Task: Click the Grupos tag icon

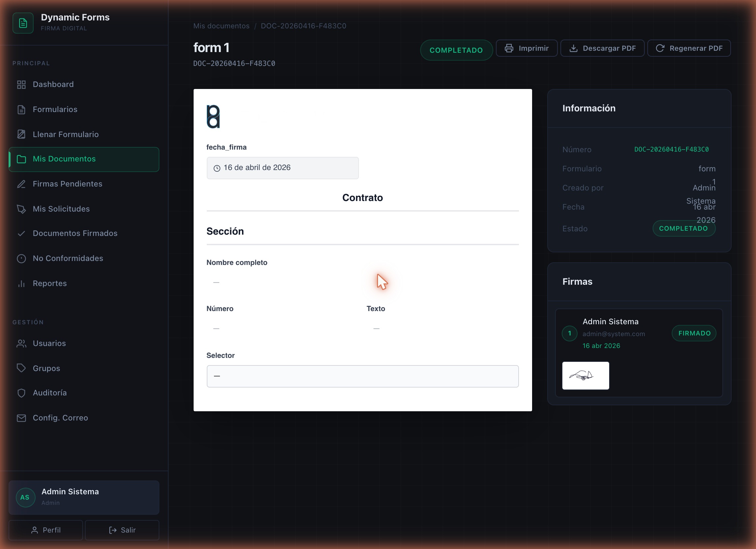Action: [21, 368]
